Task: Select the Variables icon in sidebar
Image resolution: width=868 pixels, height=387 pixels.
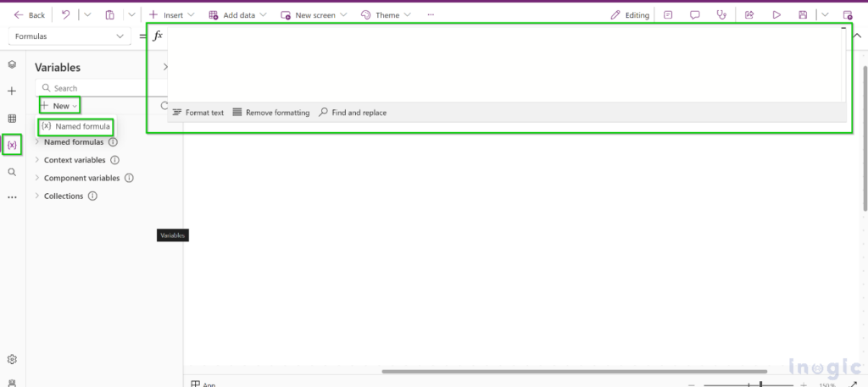Action: (12, 146)
